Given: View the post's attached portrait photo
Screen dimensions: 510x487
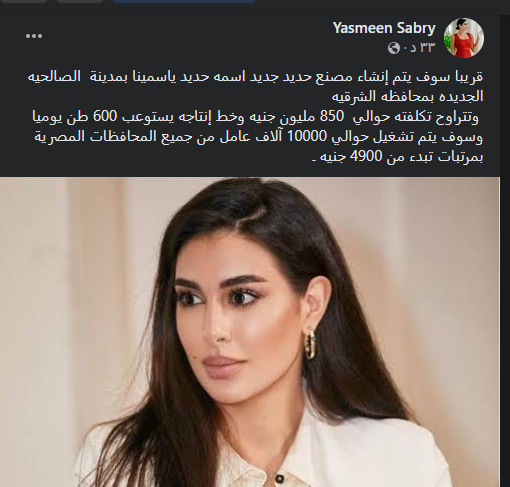Looking at the screenshot, I should pyautogui.click(x=250, y=332).
